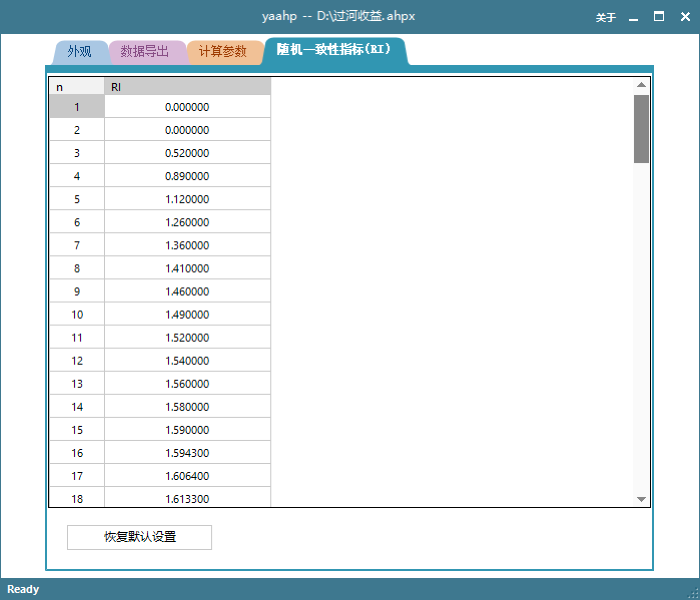
Task: Click the vertical scrollbar thumb
Action: coord(641,129)
